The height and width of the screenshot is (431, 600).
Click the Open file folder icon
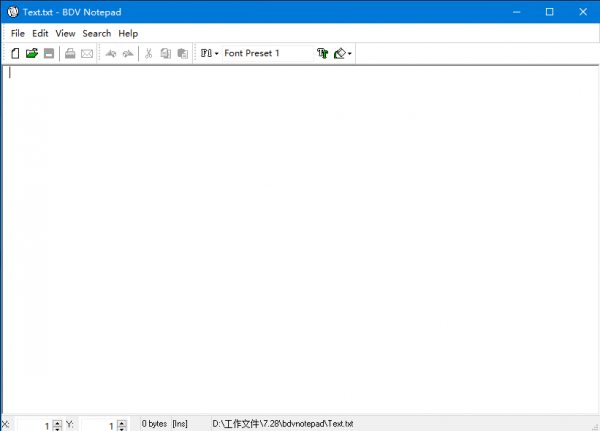pos(32,53)
